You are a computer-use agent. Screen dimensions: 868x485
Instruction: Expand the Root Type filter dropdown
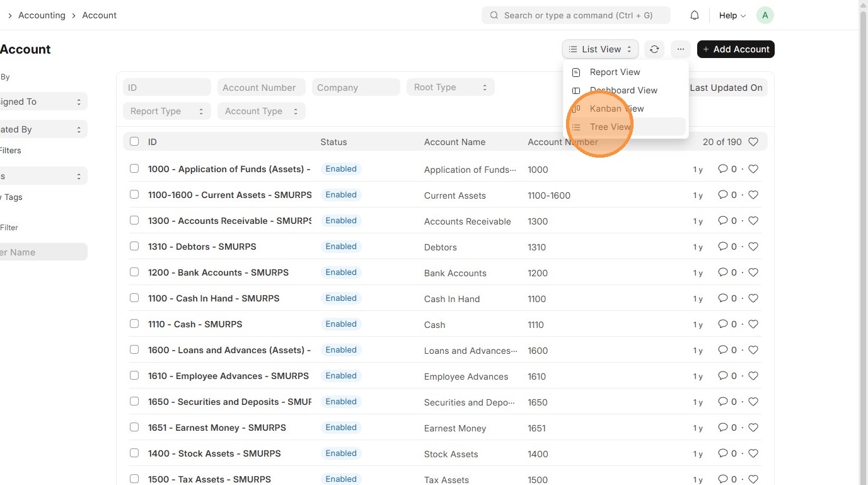click(451, 87)
